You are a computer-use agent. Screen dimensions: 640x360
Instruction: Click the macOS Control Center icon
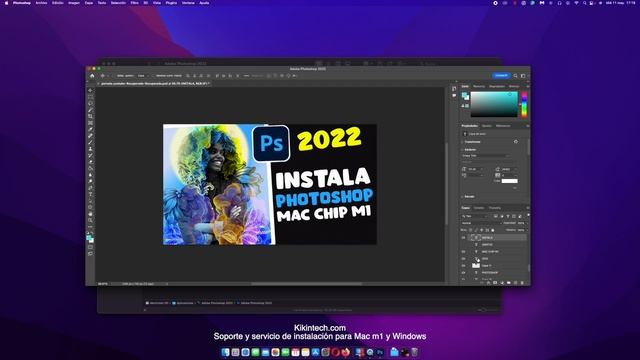pyautogui.click(x=591, y=3)
